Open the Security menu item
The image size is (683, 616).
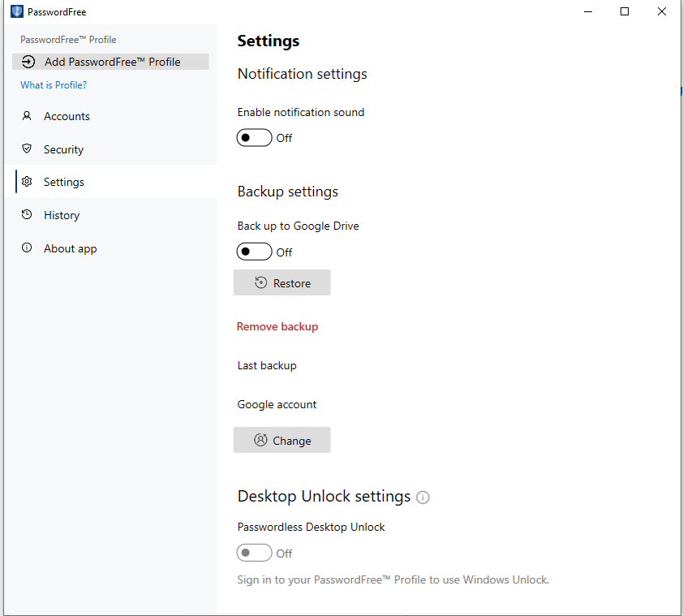tap(63, 149)
